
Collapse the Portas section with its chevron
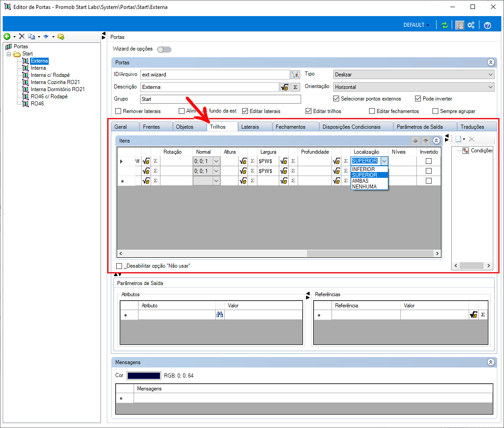491,63
